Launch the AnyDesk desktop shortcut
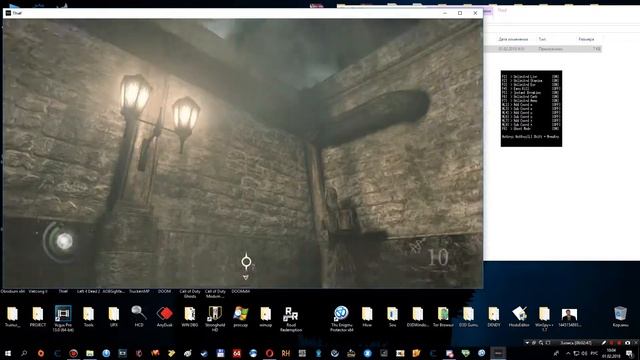 click(x=165, y=317)
